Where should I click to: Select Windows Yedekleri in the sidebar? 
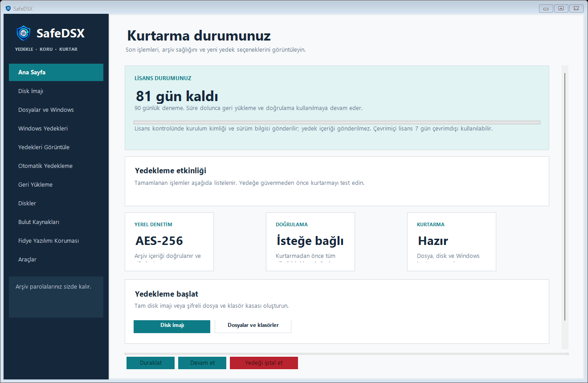[56, 128]
